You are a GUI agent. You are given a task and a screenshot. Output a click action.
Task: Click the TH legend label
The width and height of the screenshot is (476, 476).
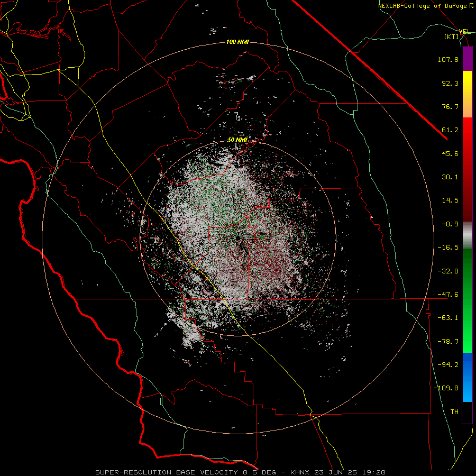454,412
